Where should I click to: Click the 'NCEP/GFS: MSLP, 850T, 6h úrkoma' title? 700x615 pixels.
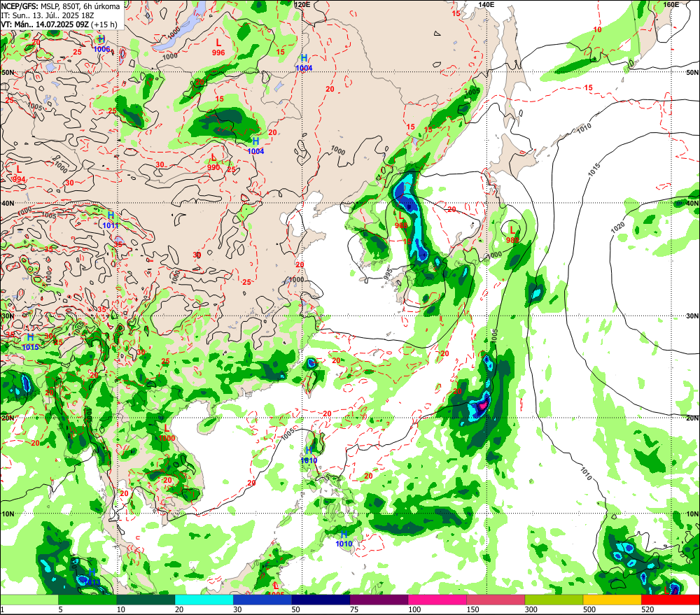[x=60, y=6]
